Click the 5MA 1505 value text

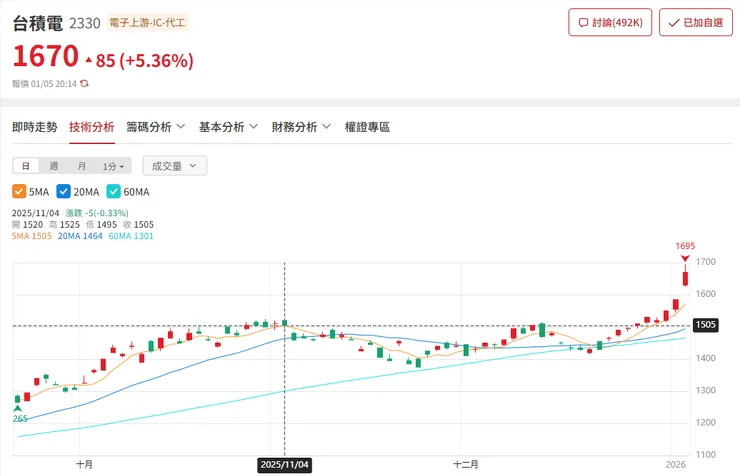(x=32, y=236)
